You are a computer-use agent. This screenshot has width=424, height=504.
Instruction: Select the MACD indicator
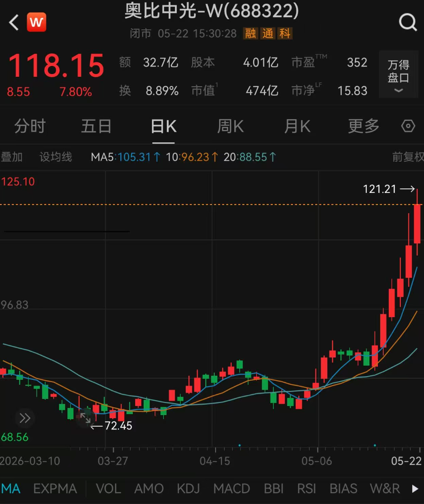pyautogui.click(x=231, y=489)
